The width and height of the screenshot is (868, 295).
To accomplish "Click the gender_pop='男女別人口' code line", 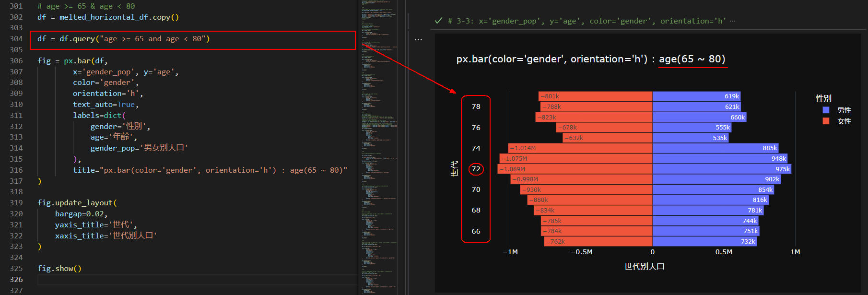I will pos(139,148).
